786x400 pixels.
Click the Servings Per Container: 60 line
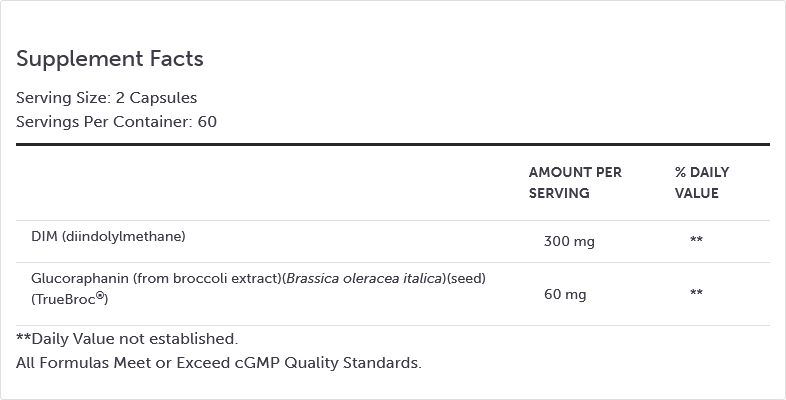(x=116, y=122)
